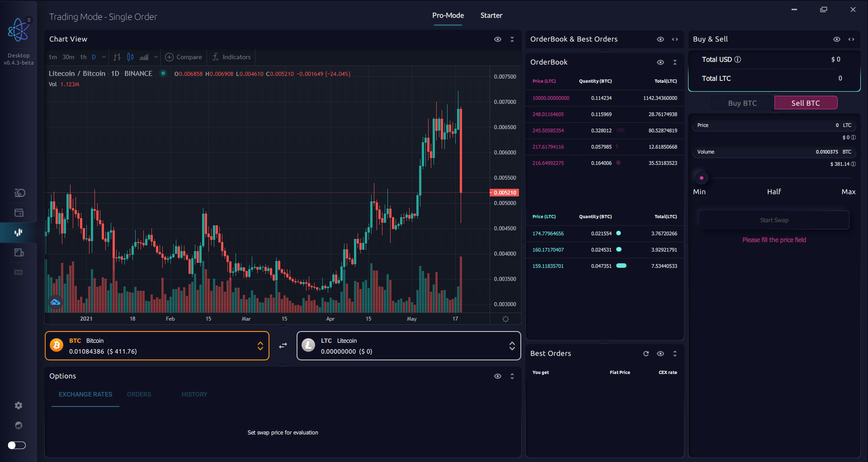Select the 1m timeframe
The height and width of the screenshot is (462, 868).
click(53, 57)
